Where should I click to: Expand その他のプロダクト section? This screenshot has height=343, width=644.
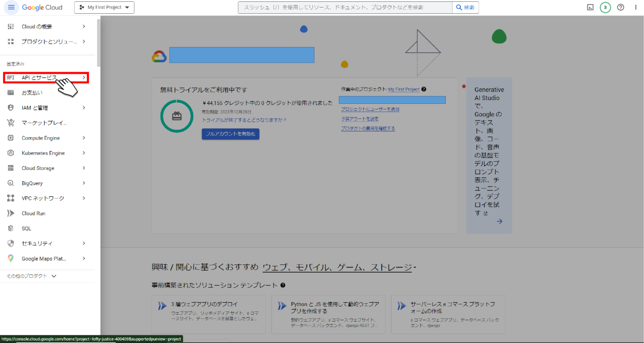point(32,276)
